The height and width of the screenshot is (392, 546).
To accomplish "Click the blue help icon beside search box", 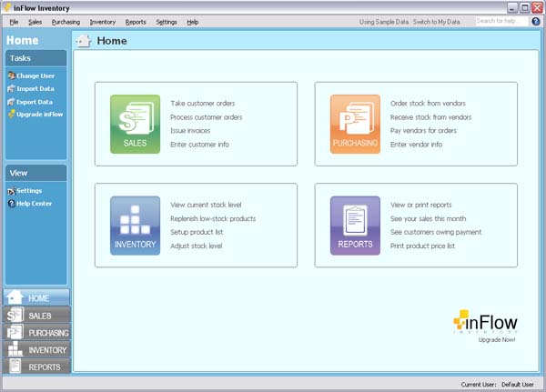I will point(536,22).
